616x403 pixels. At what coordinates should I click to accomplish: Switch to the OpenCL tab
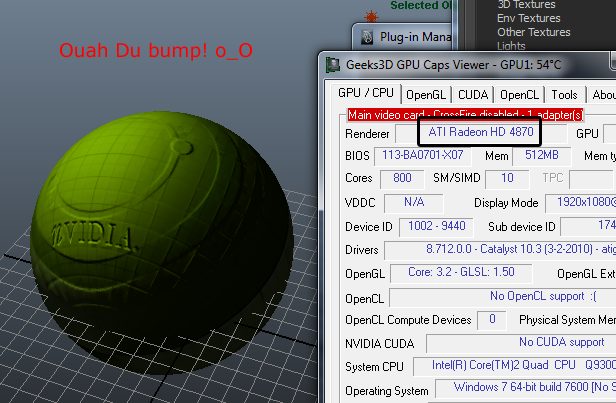pos(519,95)
